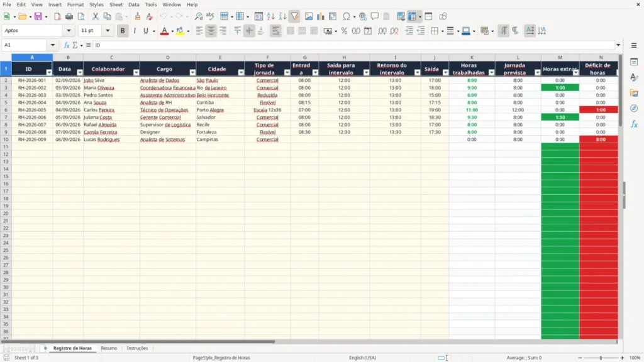The image size is (644, 362).
Task: Expand the formula bar
Action: (618, 45)
